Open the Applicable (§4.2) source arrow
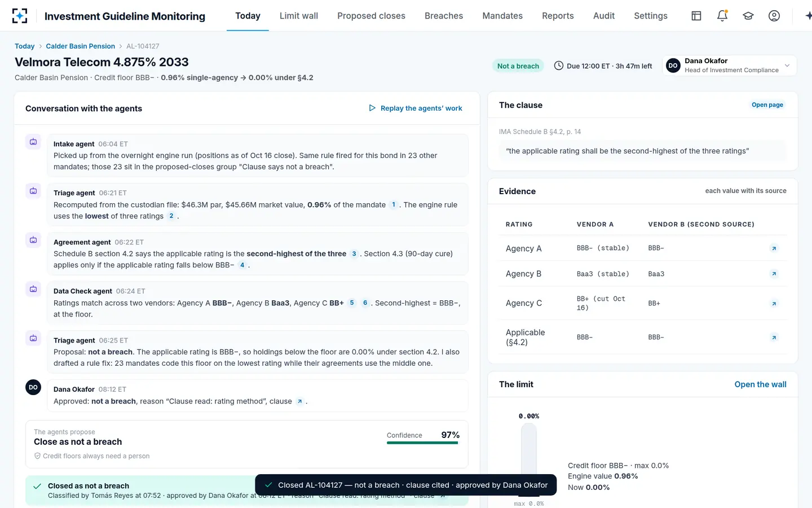 (x=774, y=338)
